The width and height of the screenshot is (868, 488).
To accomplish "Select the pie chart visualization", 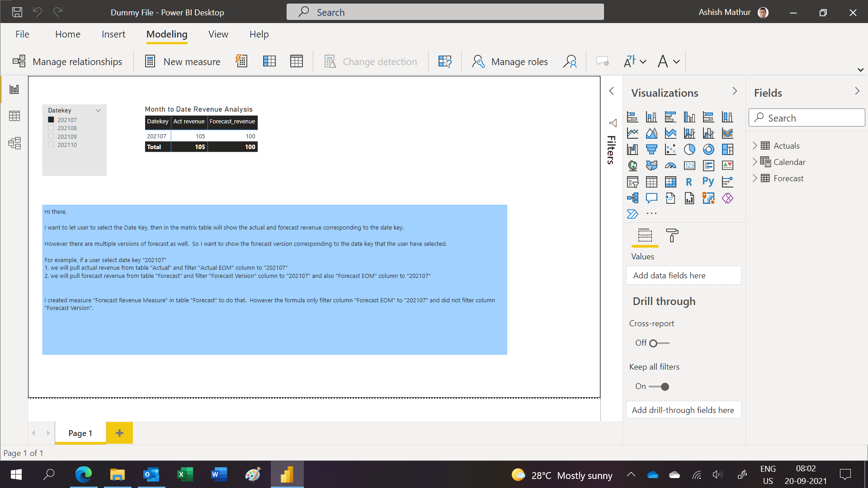I will [x=689, y=149].
